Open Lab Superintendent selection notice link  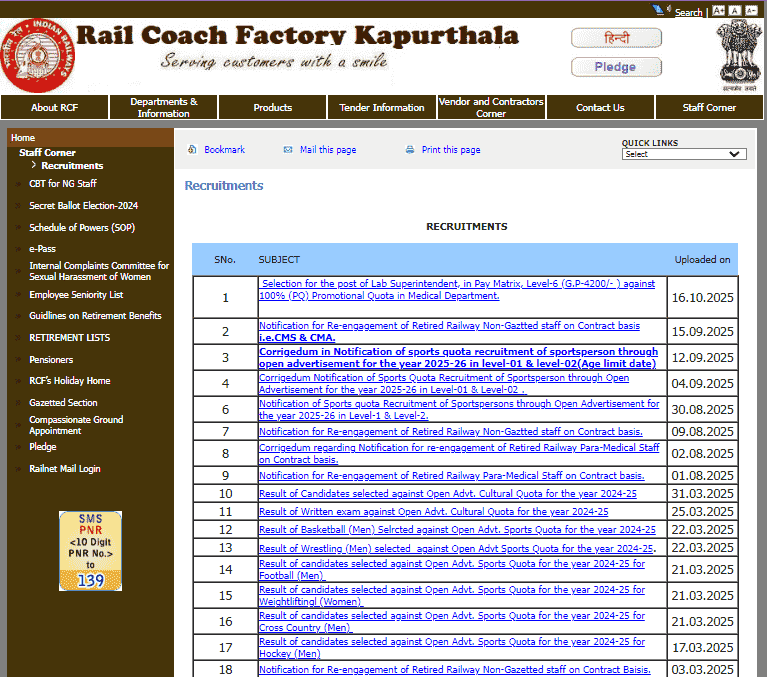(457, 290)
